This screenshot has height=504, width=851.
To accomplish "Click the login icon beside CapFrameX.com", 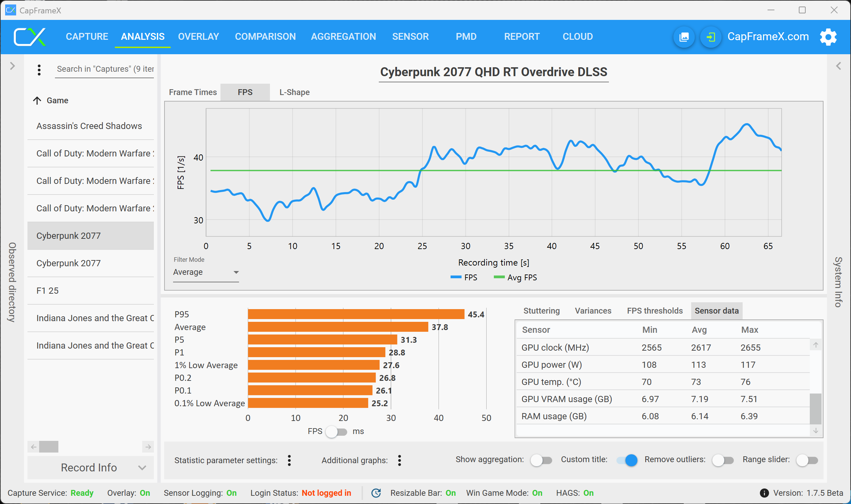I will click(x=711, y=37).
